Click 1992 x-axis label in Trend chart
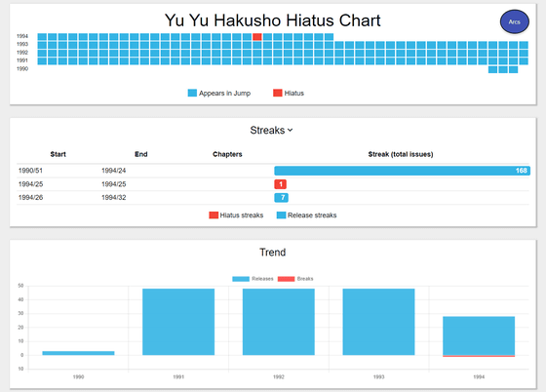Screen dimensions: 546x392 tap(279, 376)
